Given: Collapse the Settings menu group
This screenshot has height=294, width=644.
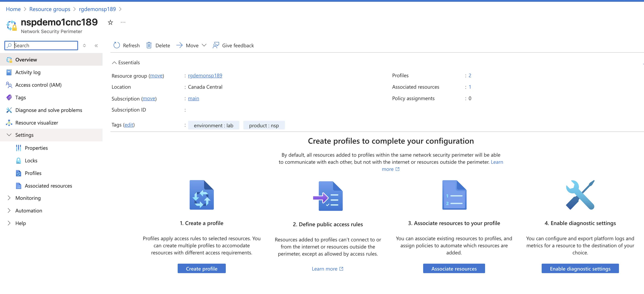Looking at the screenshot, I should coord(9,135).
